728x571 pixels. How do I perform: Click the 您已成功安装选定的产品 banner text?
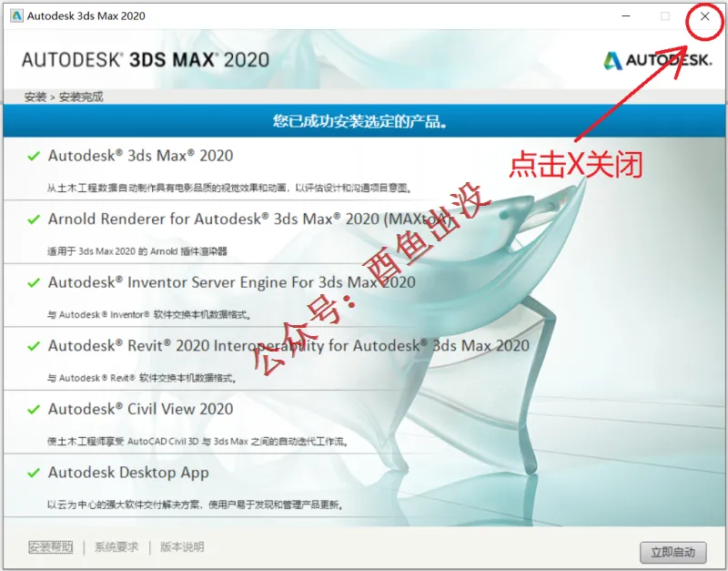click(360, 121)
